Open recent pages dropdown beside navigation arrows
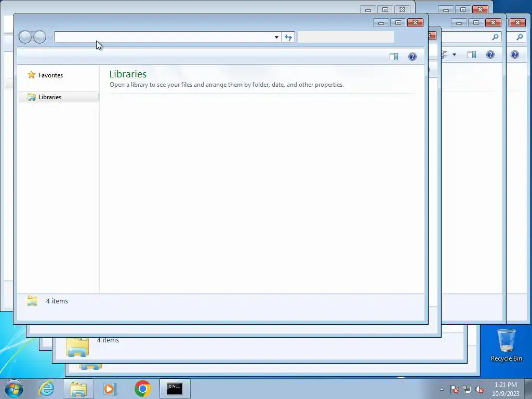The width and height of the screenshot is (532, 399). tap(50, 37)
